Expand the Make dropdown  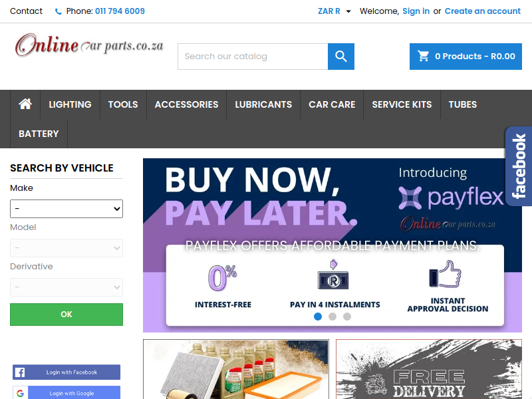(66, 209)
